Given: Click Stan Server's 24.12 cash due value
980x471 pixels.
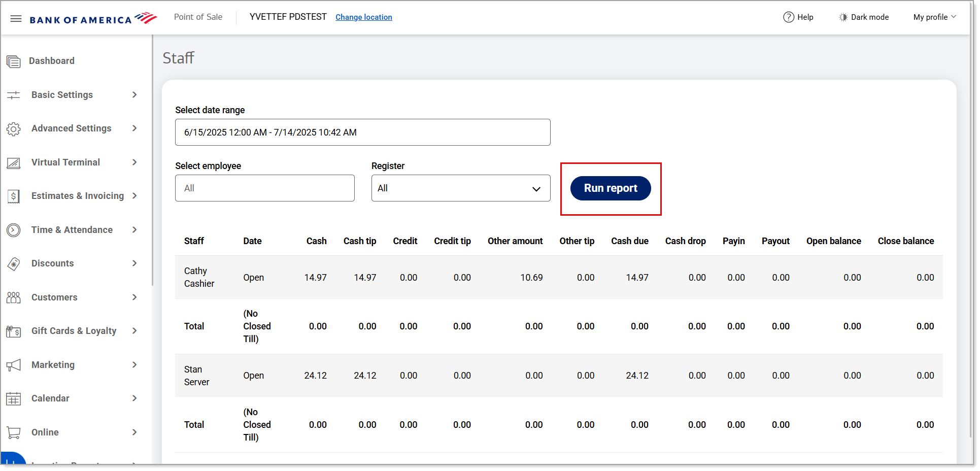Looking at the screenshot, I should tap(637, 376).
